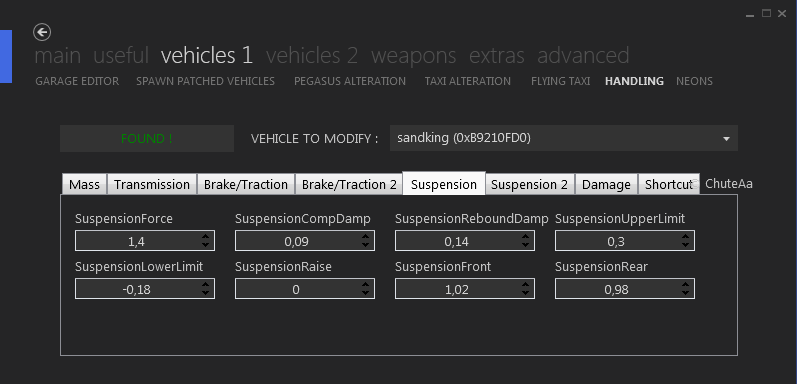Screen dimensions: 797x384
Task: Click the SuspensionFront value field
Action: (x=465, y=289)
